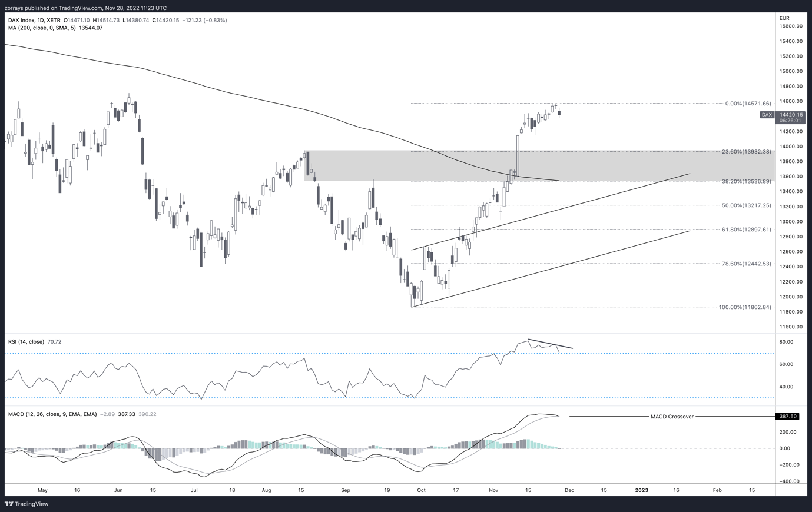Viewport: 812px width, 512px height.
Task: Click the 11600.00 price axis label
Action: coord(791,327)
